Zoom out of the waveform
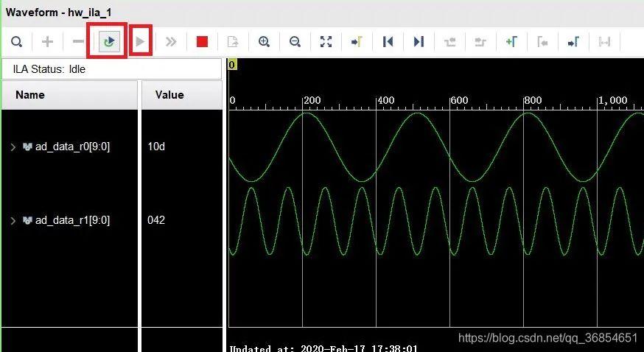 295,41
